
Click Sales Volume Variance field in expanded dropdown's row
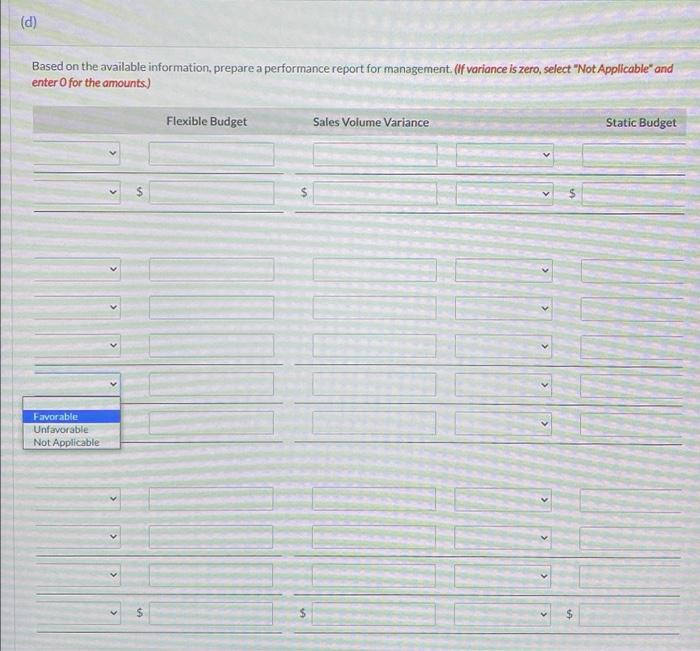[x=374, y=384]
